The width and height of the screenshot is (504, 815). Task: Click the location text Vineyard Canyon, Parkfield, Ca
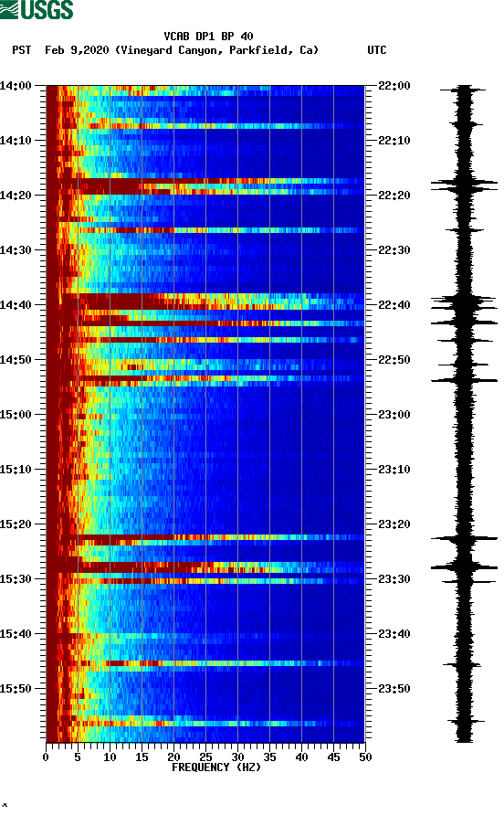click(x=217, y=50)
